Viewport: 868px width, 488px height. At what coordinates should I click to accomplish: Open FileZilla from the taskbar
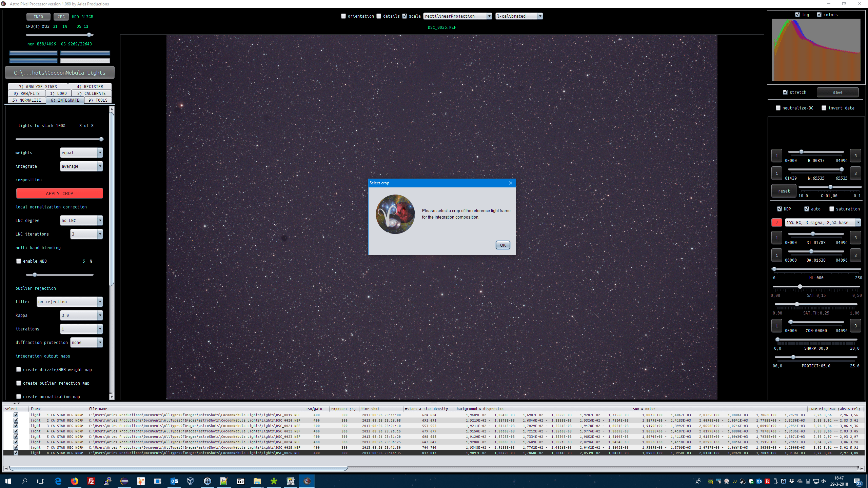coord(91,481)
